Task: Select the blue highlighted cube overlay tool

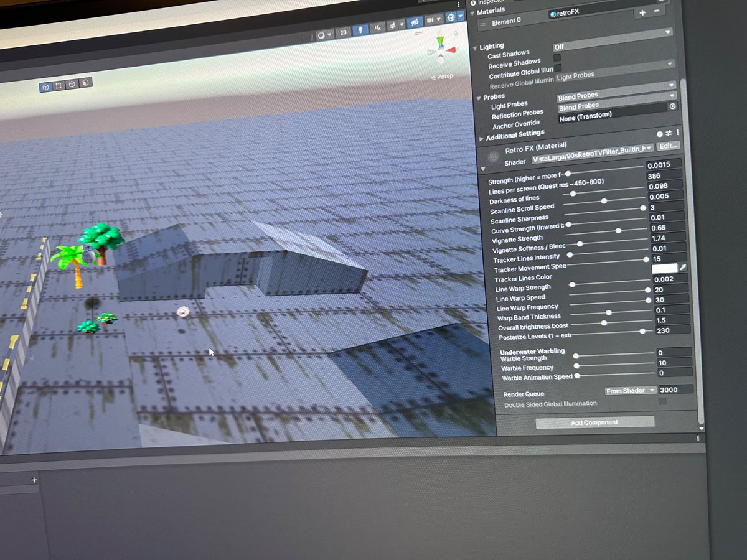Action: 45,86
